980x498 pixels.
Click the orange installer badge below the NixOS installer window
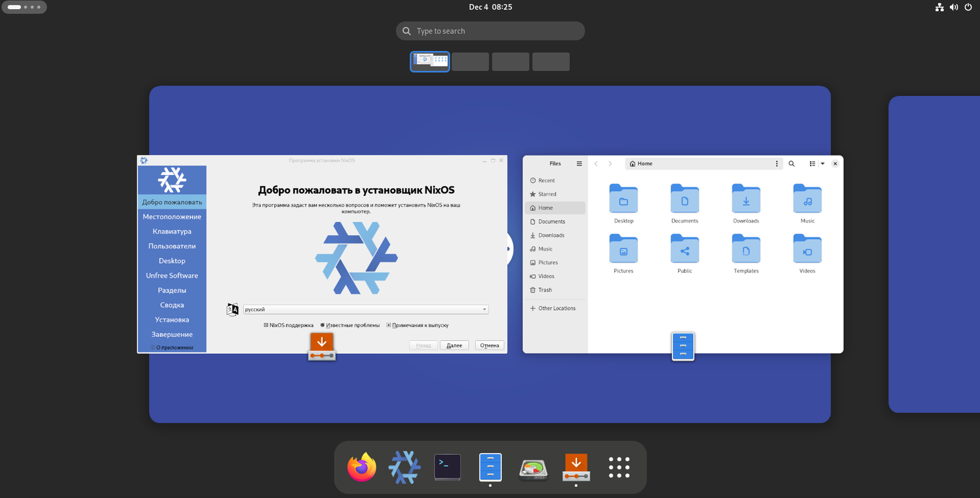[321, 347]
